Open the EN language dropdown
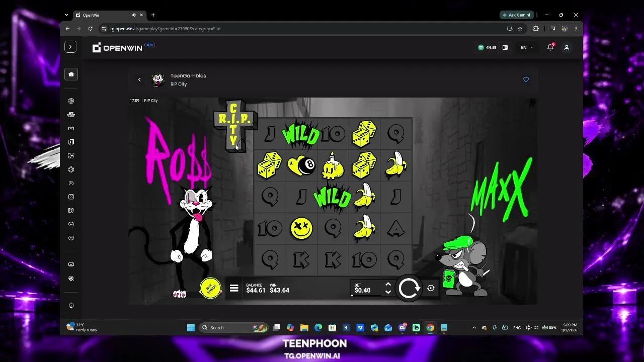The width and height of the screenshot is (644, 362). coord(527,47)
